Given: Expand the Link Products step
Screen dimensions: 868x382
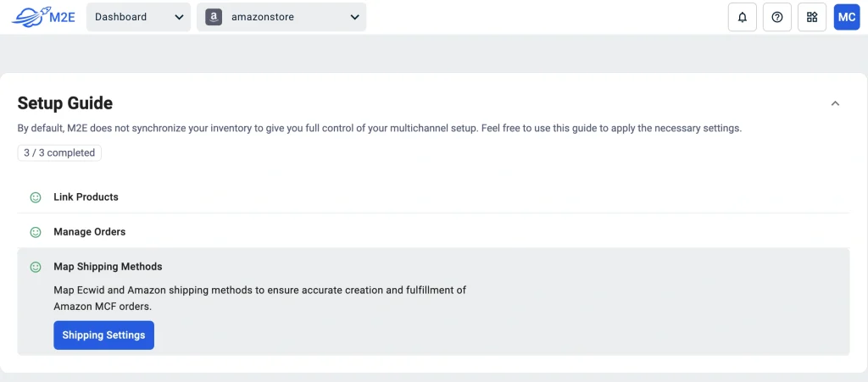Looking at the screenshot, I should point(86,197).
